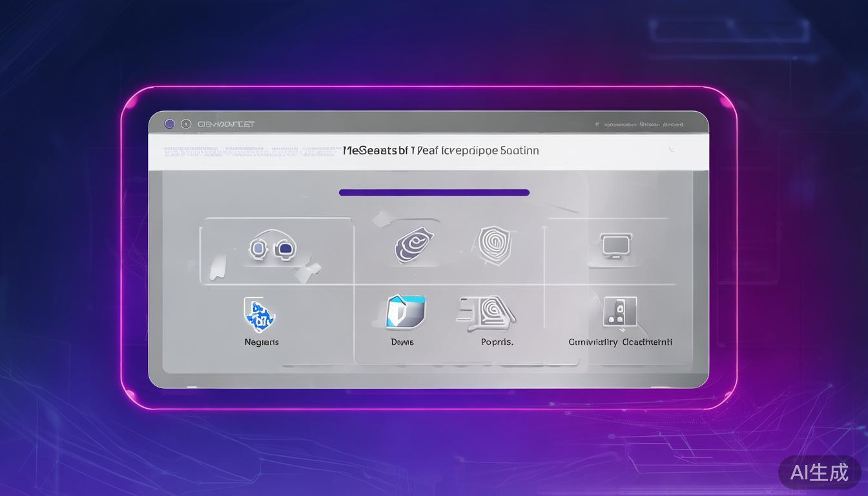Click the speaker device icon in bottom-right tile

[619, 313]
